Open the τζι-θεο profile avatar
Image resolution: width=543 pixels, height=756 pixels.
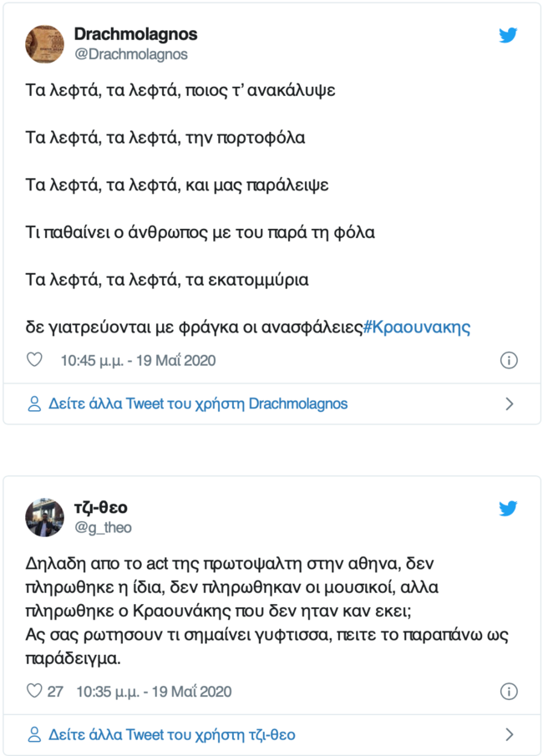(x=44, y=517)
